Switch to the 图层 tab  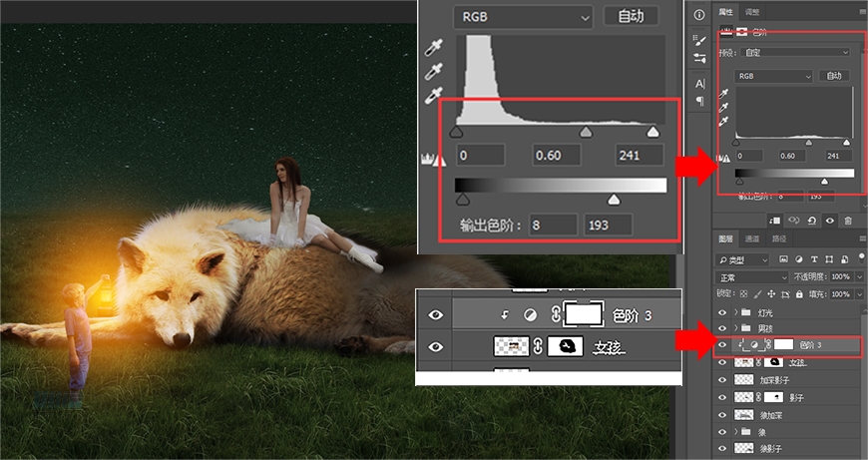tap(725, 238)
